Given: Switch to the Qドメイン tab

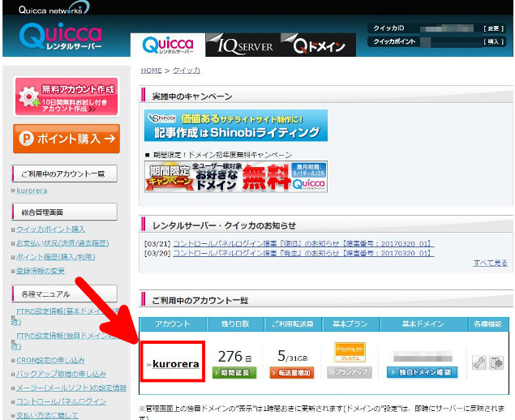Looking at the screenshot, I should [318, 45].
